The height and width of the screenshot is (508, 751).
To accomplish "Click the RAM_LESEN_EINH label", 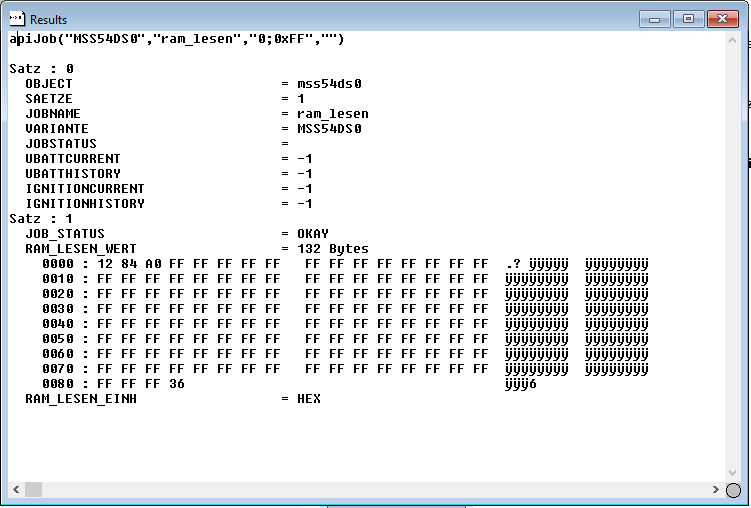I will coord(81,399).
